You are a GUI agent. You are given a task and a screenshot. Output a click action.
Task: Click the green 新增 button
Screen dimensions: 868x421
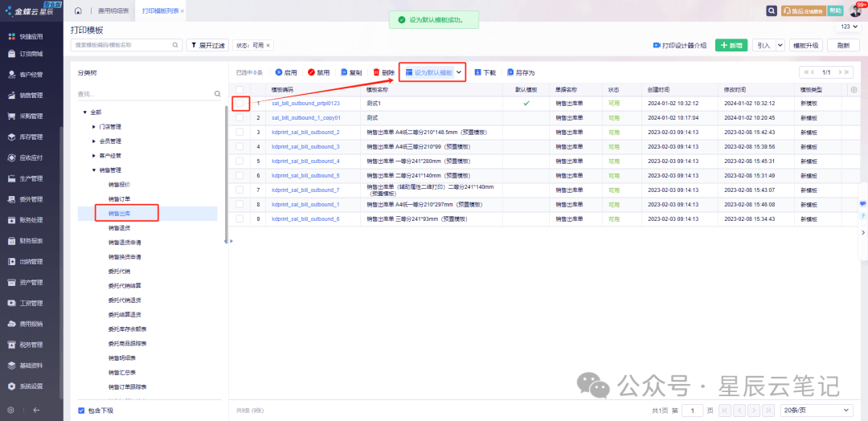[x=731, y=46]
